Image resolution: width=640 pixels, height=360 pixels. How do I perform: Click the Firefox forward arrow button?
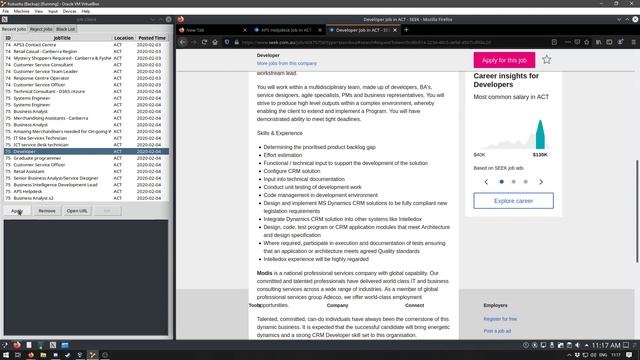[x=194, y=42]
